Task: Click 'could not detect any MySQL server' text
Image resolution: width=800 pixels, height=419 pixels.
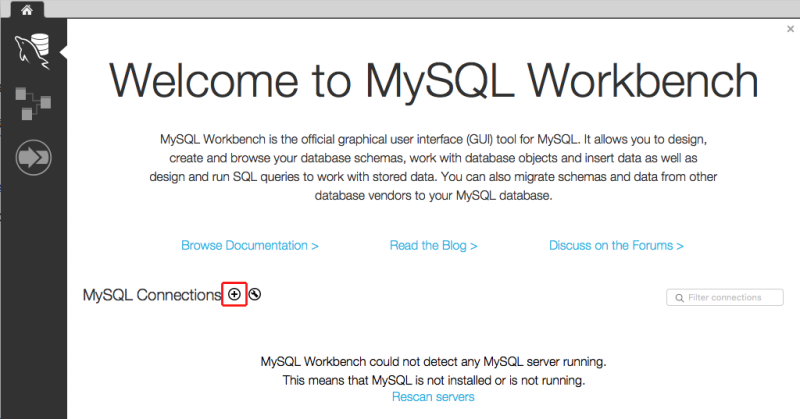Action: 434,362
